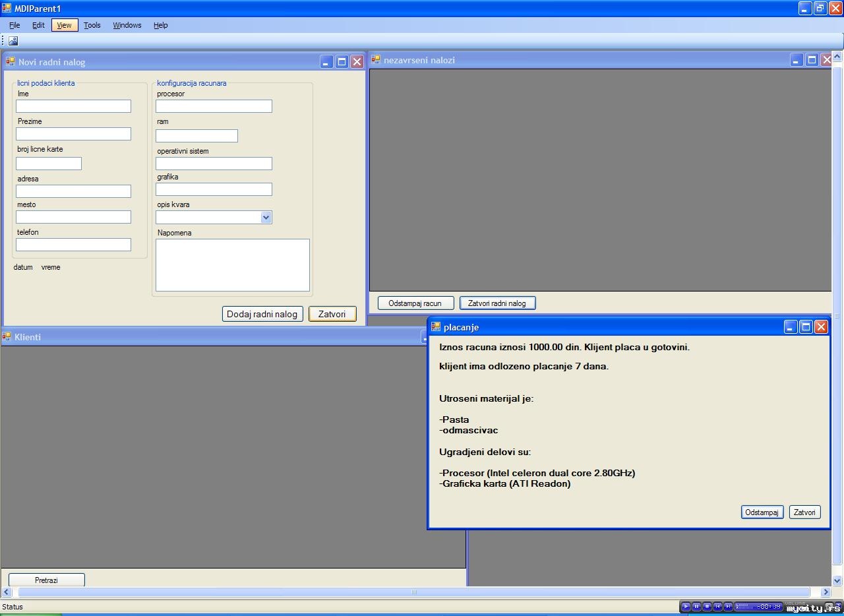844x616 pixels.
Task: Click the broj licne karte field
Action: point(49,164)
